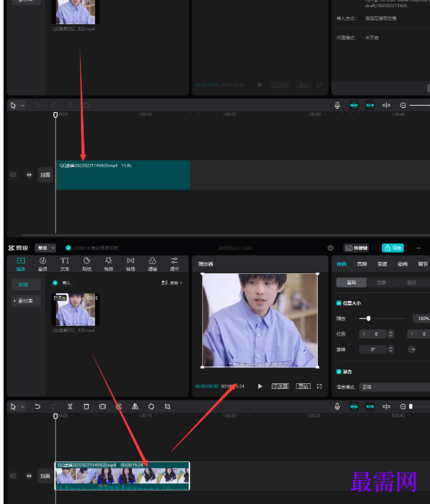Click the 快捷键 shortcuts button
Viewport: 430px width, 504px height.
[x=356, y=248]
